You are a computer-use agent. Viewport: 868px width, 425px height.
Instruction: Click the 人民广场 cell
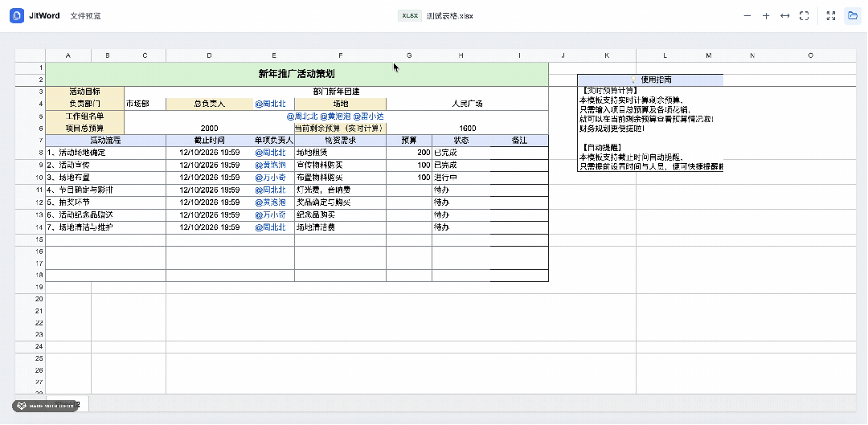[x=467, y=104]
